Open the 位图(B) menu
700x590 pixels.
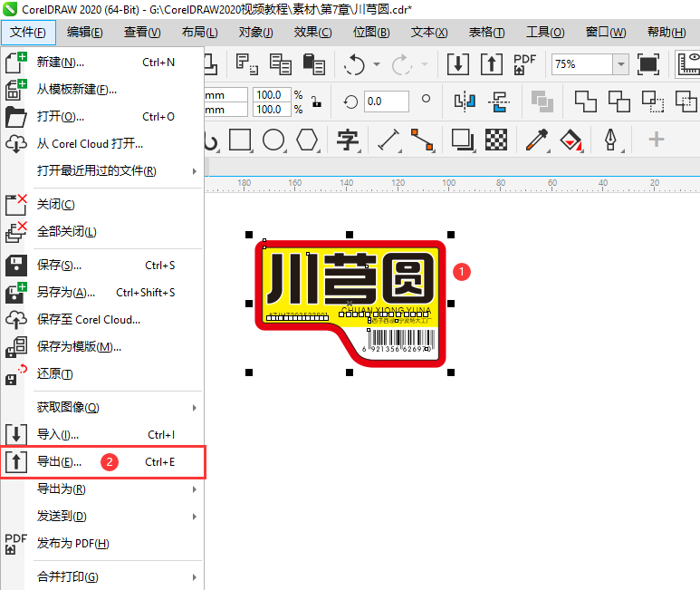pyautogui.click(x=371, y=32)
